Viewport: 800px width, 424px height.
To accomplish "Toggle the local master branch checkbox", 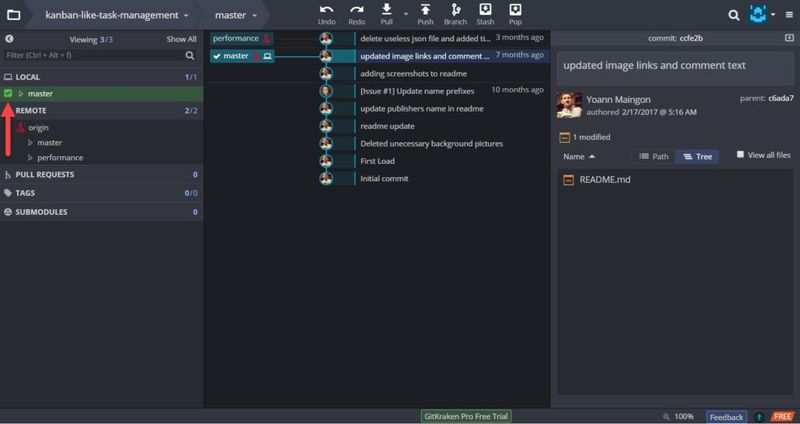I will [x=8, y=93].
